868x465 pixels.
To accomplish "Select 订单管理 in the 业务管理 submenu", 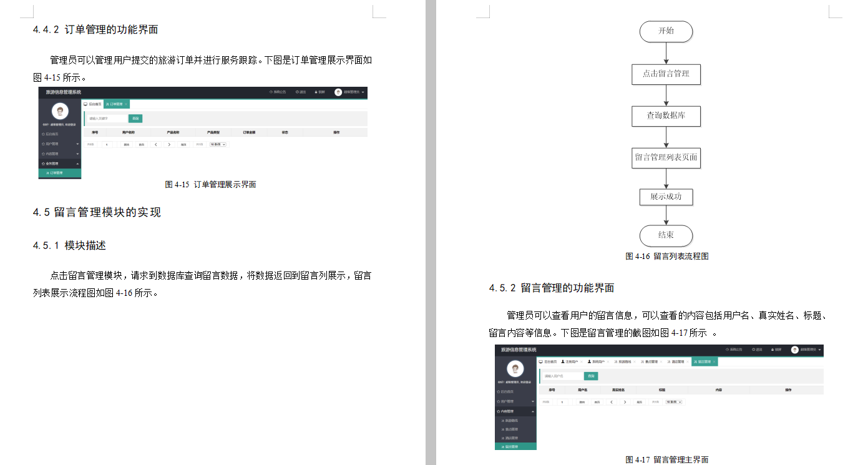I will pos(54,172).
